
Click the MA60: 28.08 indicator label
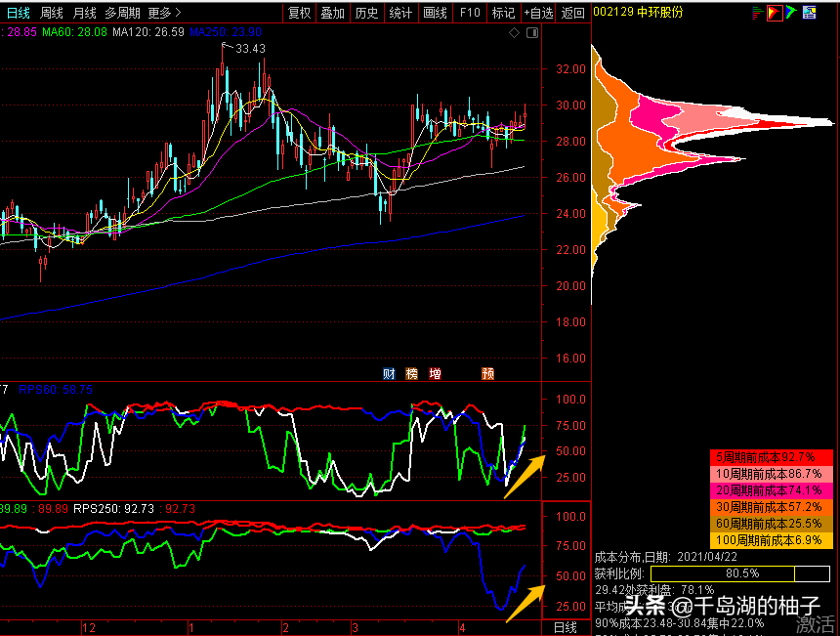[74, 32]
